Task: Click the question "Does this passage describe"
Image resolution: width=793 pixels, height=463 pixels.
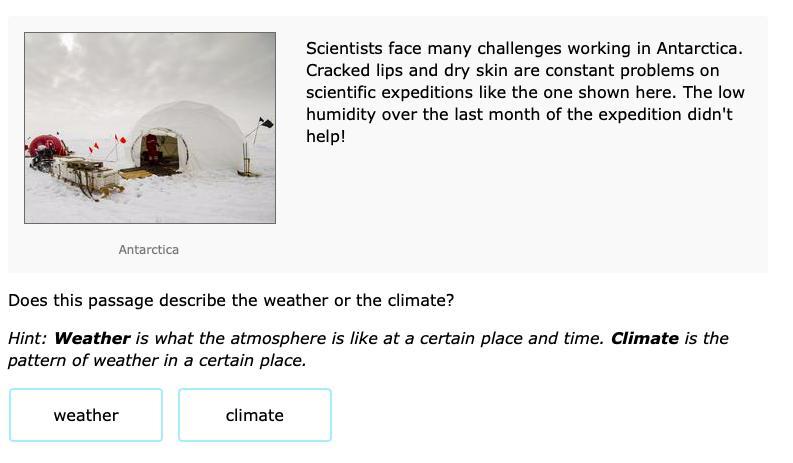Action: click(230, 300)
